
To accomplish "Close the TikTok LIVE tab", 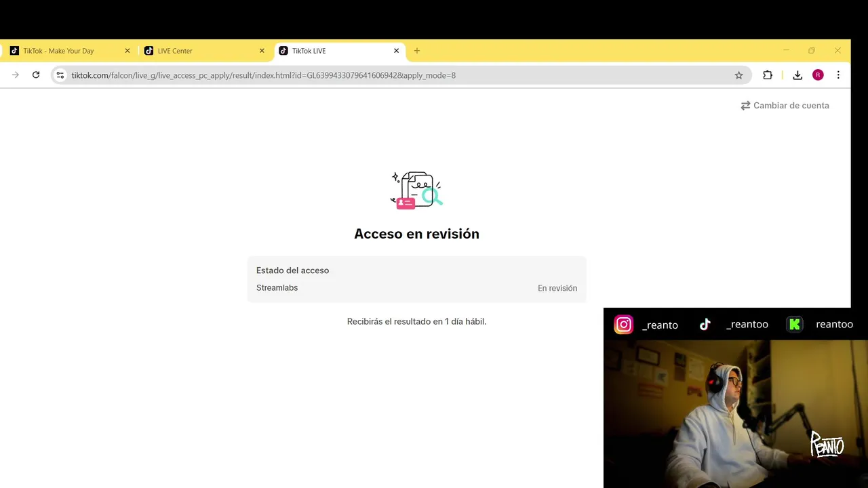I will click(x=397, y=51).
